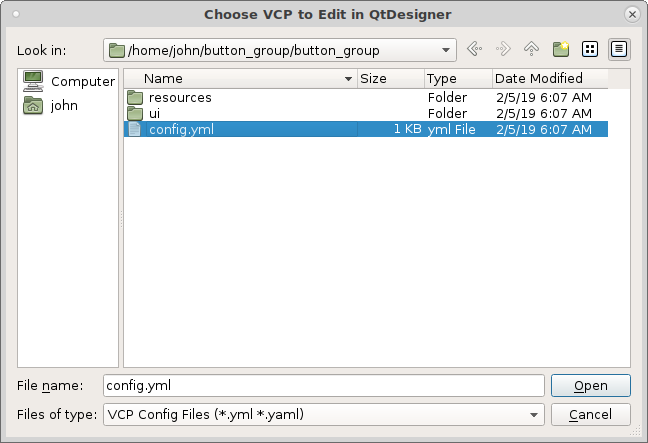Go to parent directory with up arrow
The height and width of the screenshot is (443, 648).
tap(531, 49)
